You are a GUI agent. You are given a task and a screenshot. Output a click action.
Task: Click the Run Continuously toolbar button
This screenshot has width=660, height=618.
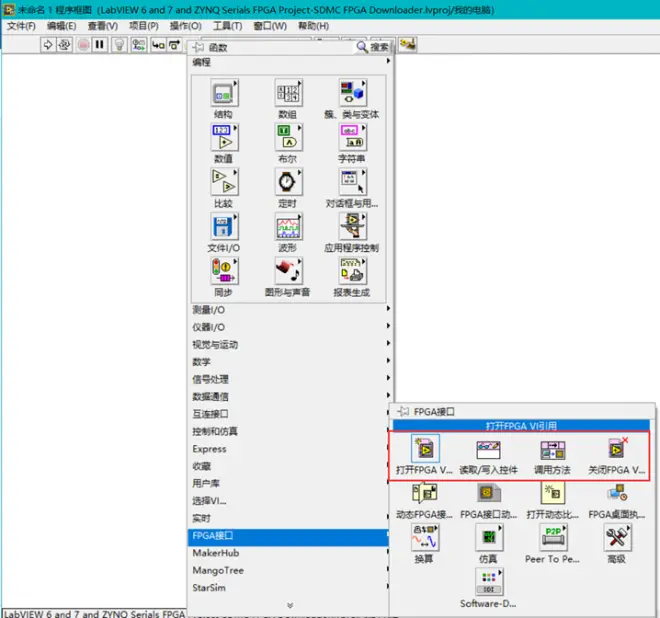64,45
